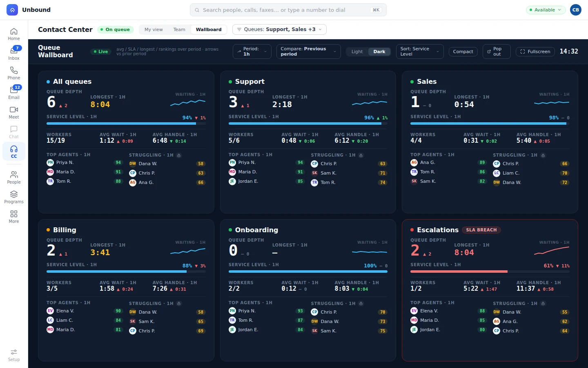Click Elena V. avatar in Billing top agents

coord(50,311)
